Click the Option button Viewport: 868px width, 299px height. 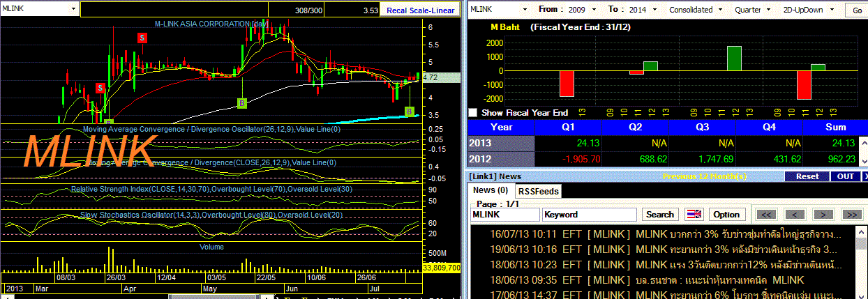726,215
